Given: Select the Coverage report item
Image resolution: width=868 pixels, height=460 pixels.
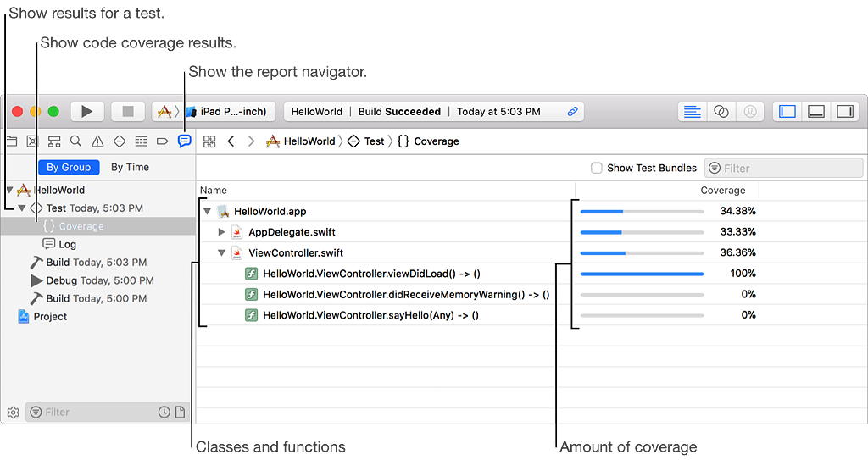Looking at the screenshot, I should point(97,226).
